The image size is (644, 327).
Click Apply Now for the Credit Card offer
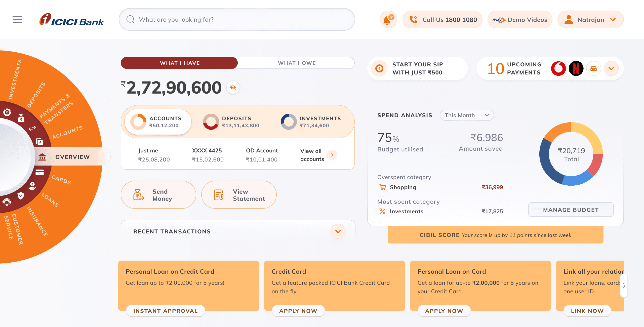(x=298, y=311)
